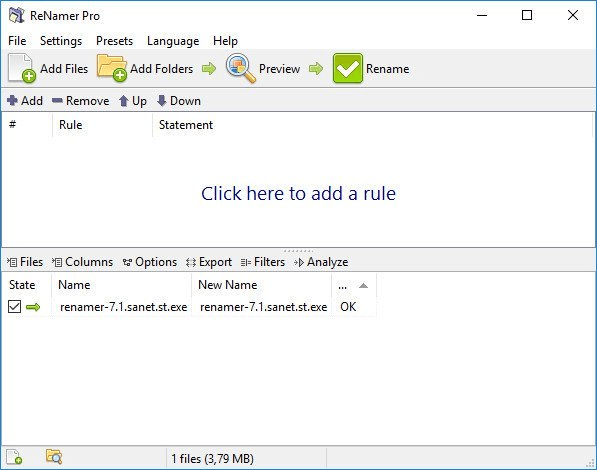The image size is (597, 470).
Task: Open the Help menu
Action: [x=225, y=41]
